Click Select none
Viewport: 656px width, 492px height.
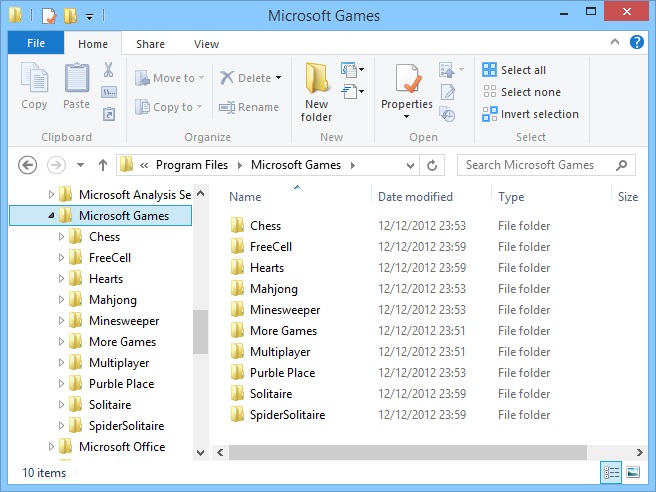522,92
